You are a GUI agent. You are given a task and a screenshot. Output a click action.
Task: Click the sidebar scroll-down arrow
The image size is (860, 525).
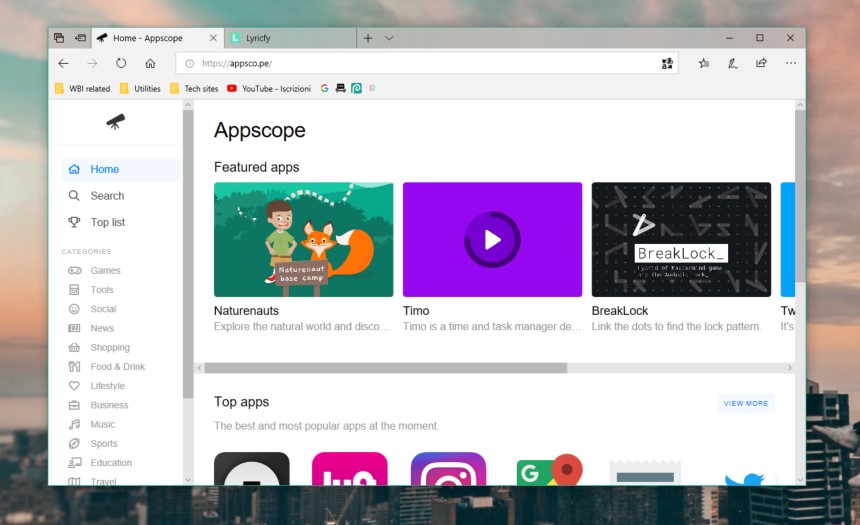pos(188,479)
